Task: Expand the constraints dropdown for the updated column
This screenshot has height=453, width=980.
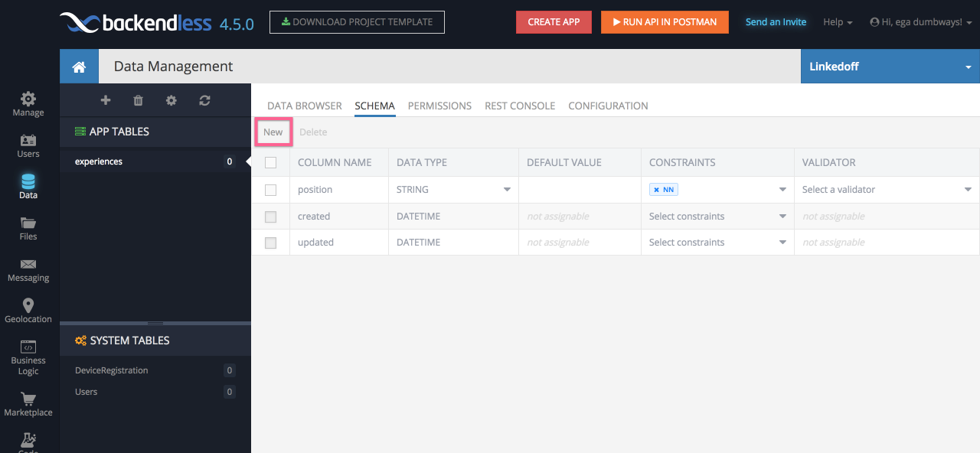Action: point(782,242)
